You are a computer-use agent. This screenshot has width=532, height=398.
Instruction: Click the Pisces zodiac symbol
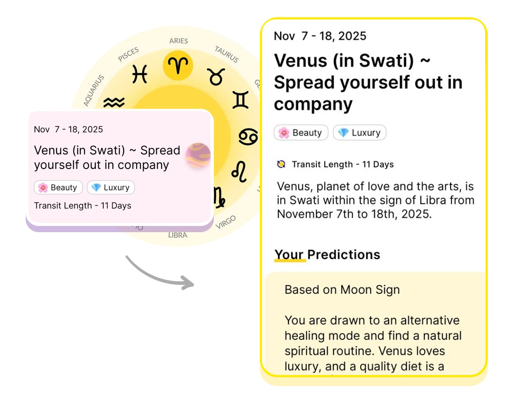tap(140, 73)
